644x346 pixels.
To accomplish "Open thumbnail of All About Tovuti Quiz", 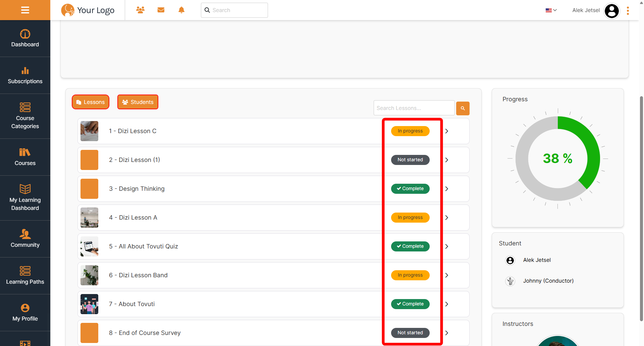I will pyautogui.click(x=89, y=246).
